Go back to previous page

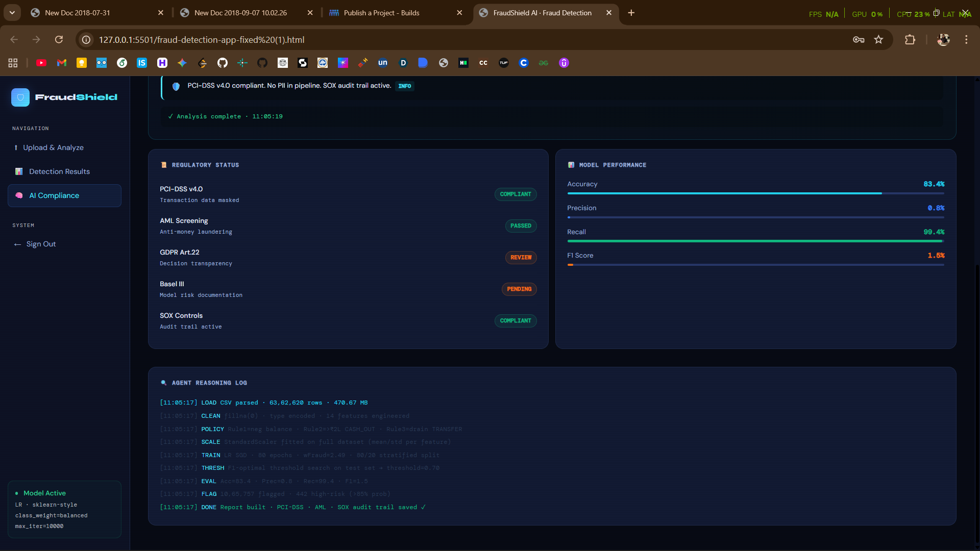coord(14,39)
